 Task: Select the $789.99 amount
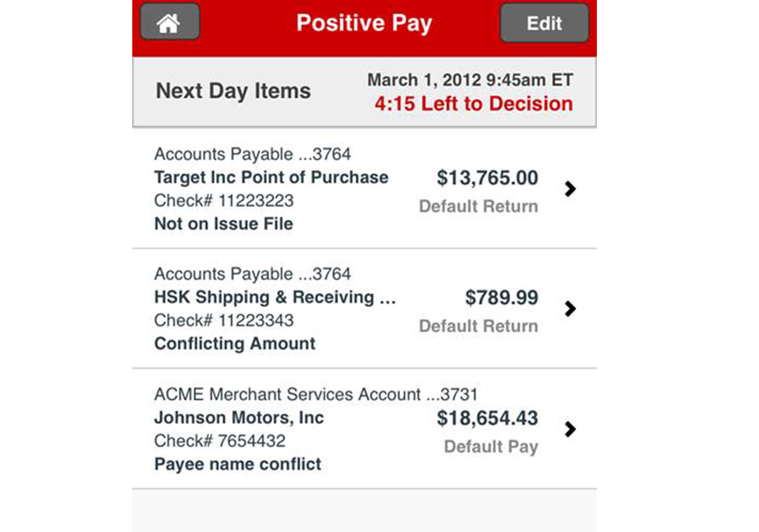[501, 298]
